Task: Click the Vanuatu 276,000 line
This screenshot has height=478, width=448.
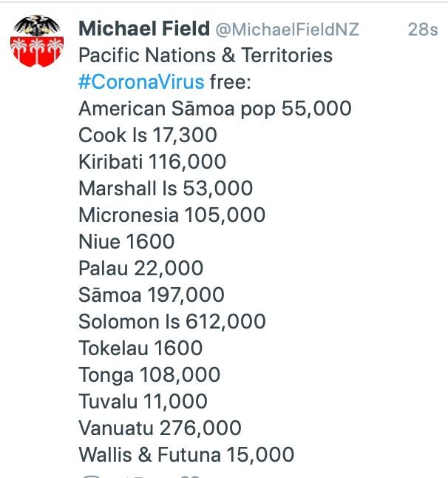Action: coord(160,428)
